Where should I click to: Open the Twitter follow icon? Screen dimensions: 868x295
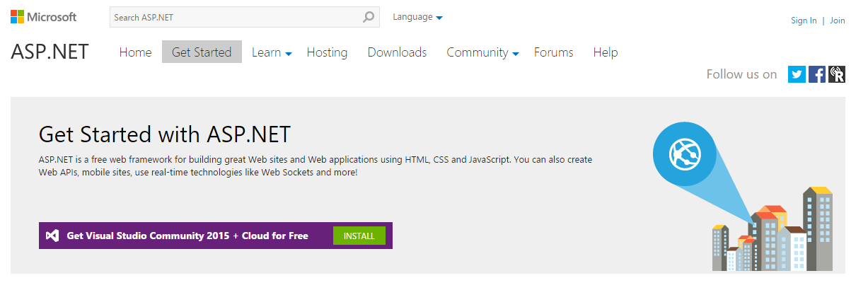797,74
